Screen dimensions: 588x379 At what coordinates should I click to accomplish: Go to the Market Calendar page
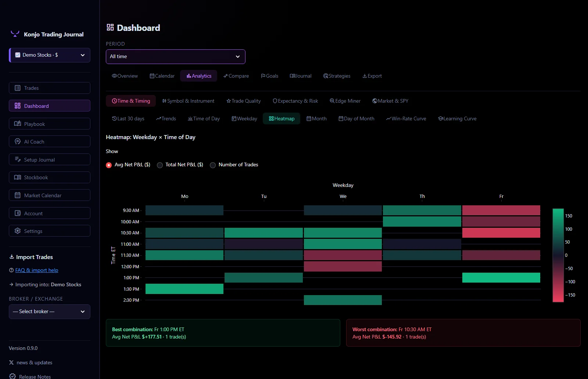tap(50, 195)
